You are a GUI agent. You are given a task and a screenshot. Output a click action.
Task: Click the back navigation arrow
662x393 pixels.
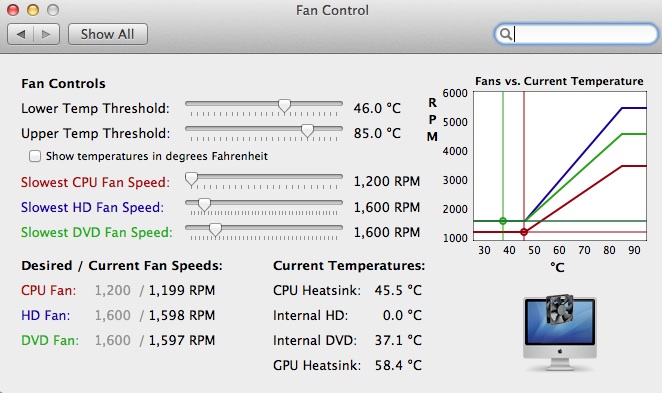[21, 34]
